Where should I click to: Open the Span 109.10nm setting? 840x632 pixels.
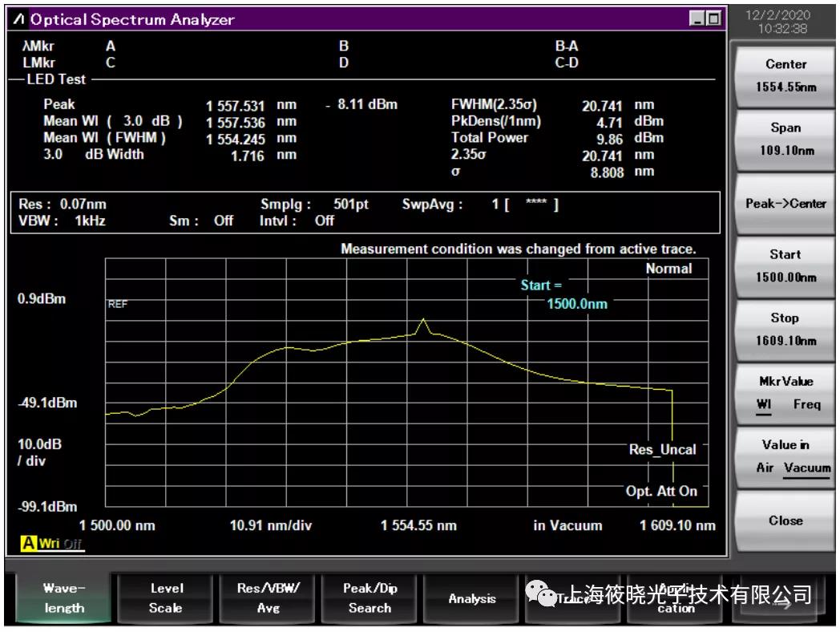785,139
